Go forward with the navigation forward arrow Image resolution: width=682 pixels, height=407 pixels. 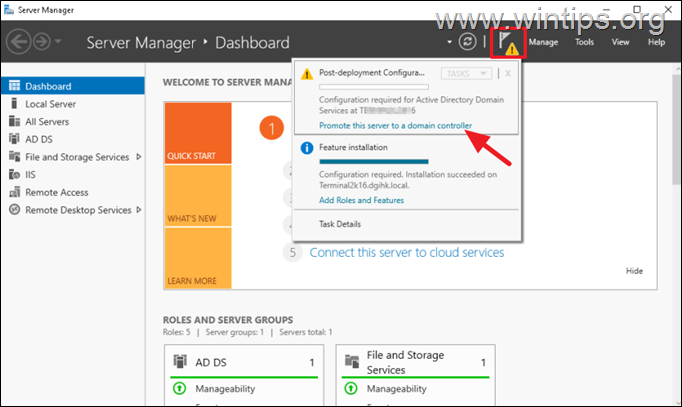tap(42, 42)
